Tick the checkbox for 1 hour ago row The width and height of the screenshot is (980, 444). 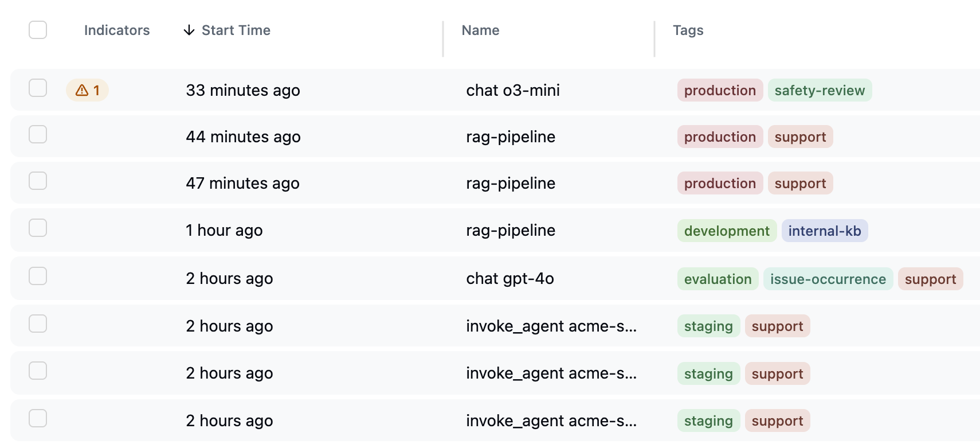(x=38, y=228)
